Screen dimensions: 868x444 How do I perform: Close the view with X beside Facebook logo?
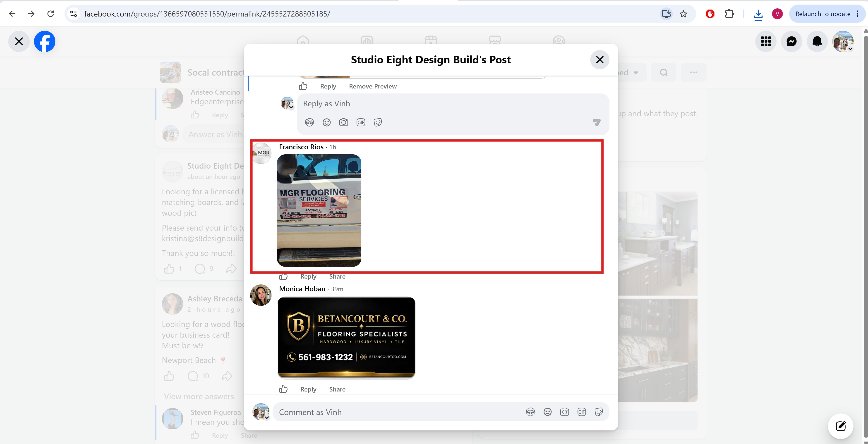[19, 41]
